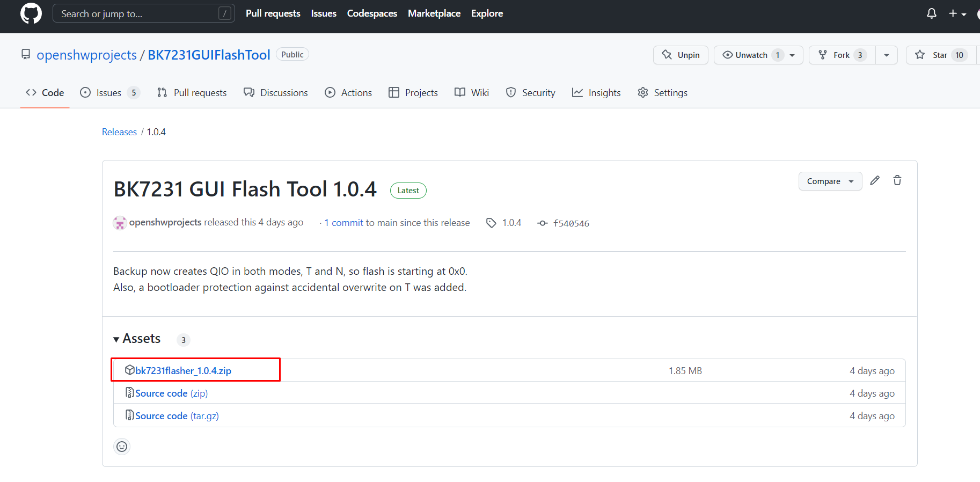The image size is (980, 482).
Task: Go to Codespaces
Action: tap(372, 13)
